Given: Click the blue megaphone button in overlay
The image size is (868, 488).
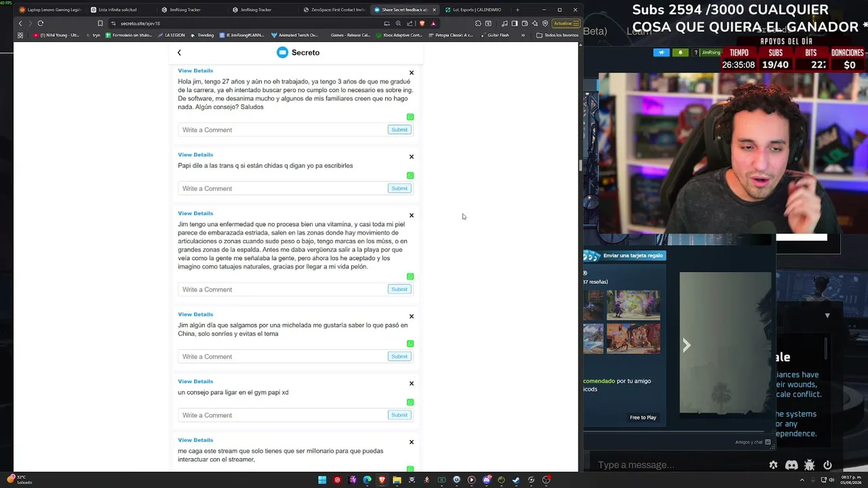Looking at the screenshot, I should [661, 53].
